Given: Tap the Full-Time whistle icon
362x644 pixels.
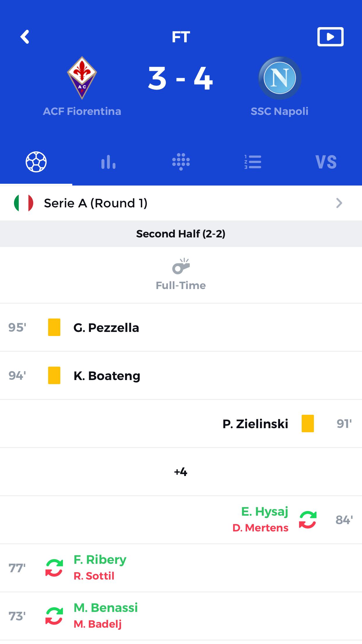Looking at the screenshot, I should pos(181,266).
